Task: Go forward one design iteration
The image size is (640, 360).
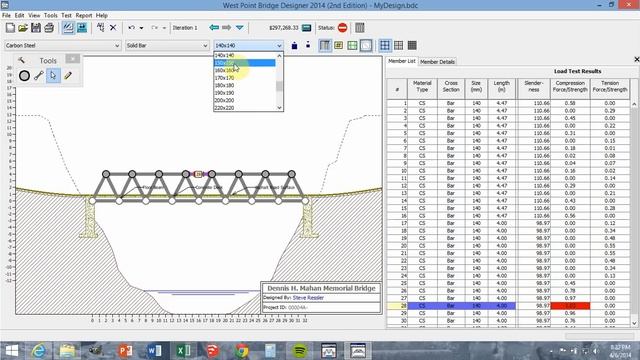Action: [x=227, y=27]
